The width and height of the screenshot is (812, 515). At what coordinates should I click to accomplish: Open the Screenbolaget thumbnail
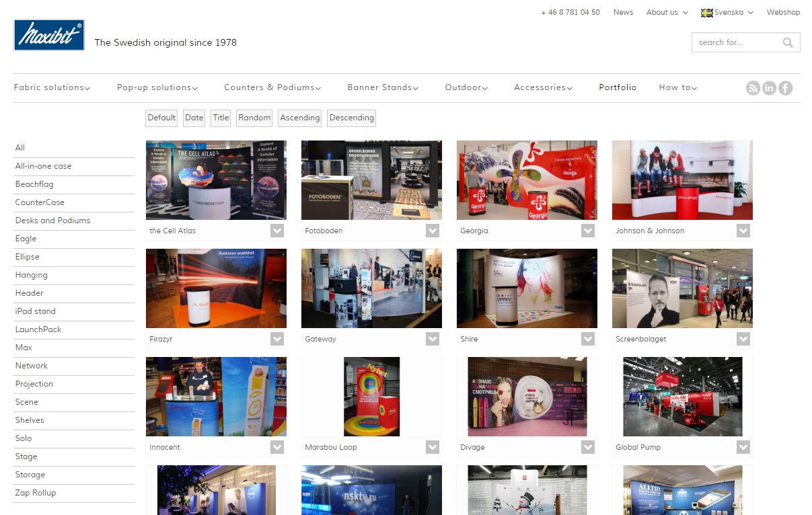pyautogui.click(x=682, y=288)
